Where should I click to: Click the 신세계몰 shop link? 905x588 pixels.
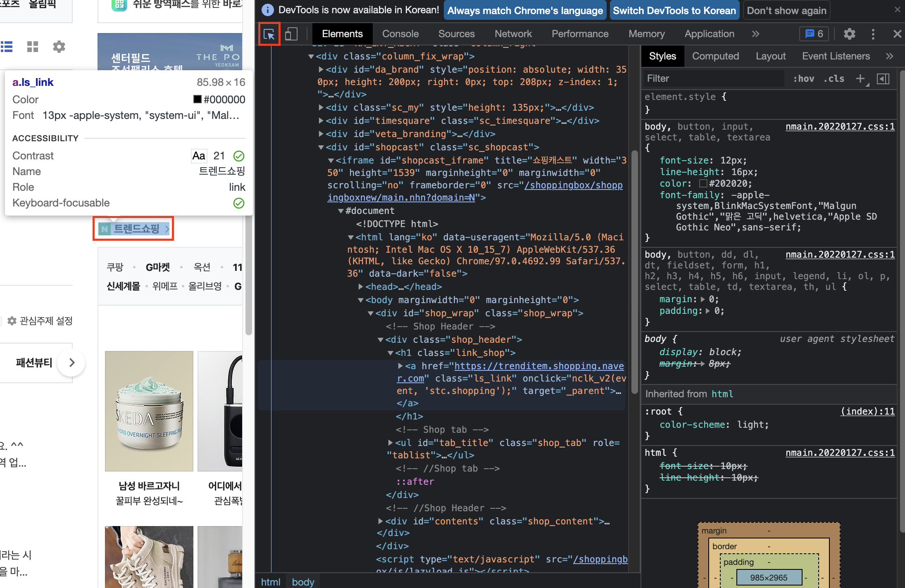[x=124, y=286]
